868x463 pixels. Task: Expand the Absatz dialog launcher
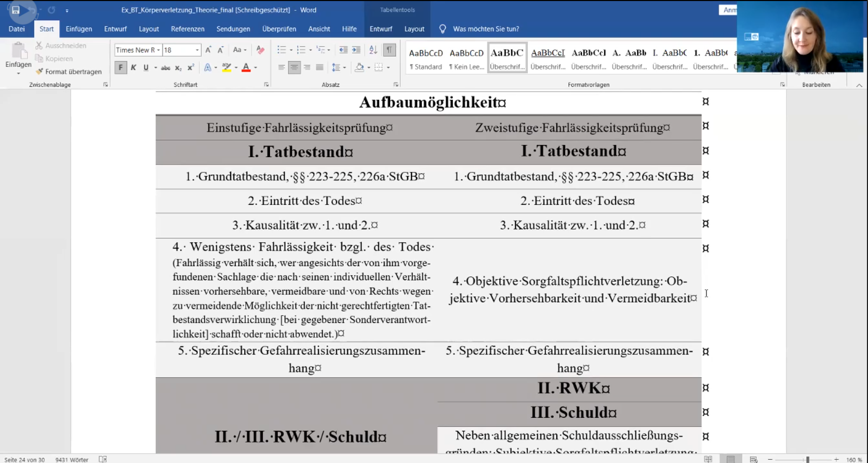coord(396,85)
